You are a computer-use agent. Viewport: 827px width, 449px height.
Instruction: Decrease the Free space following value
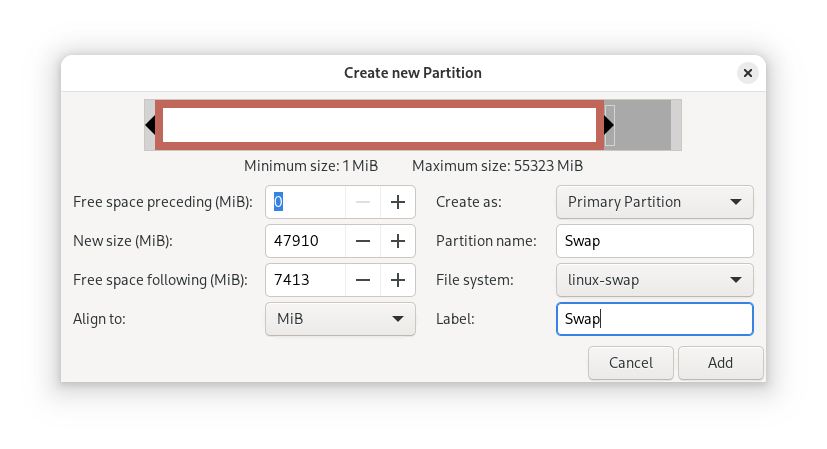[363, 280]
